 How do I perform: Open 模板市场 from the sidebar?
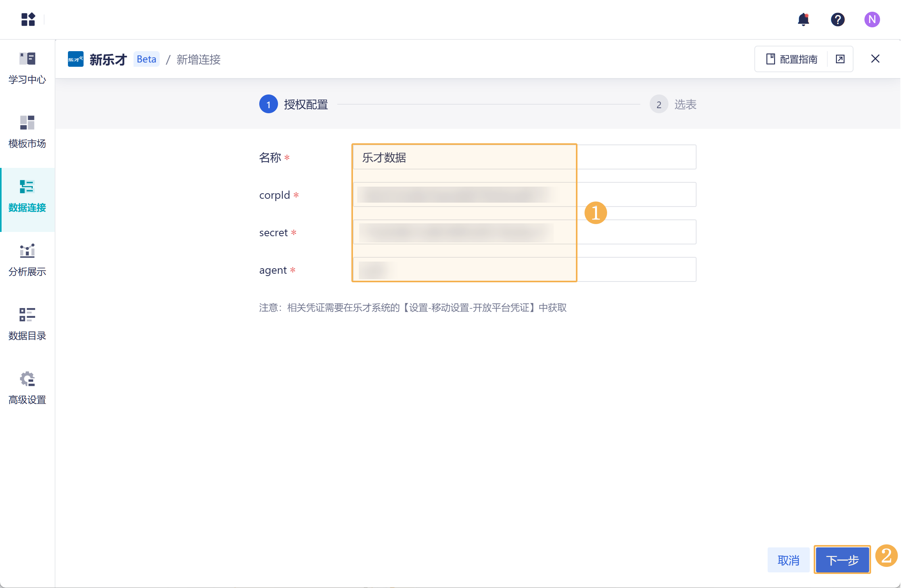(x=27, y=132)
